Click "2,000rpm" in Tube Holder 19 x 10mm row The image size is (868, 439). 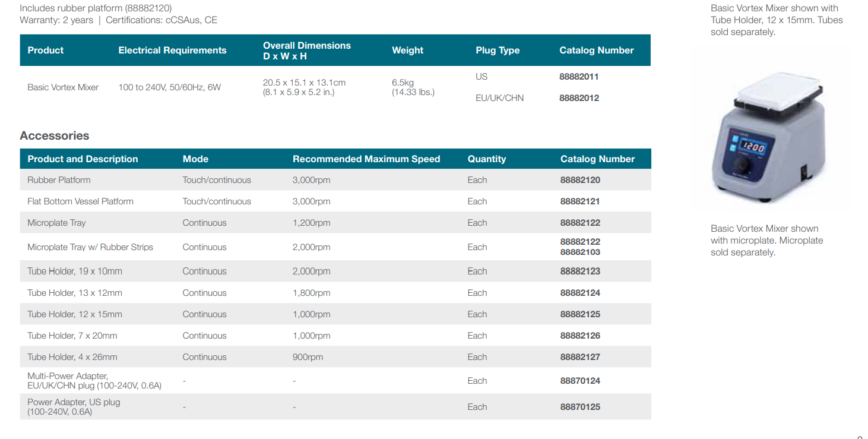coord(311,271)
